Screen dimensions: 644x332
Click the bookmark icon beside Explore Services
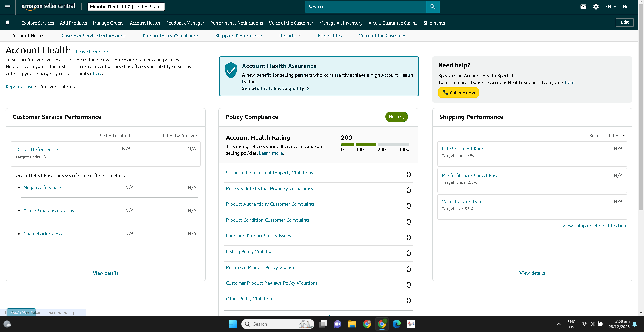(8, 22)
